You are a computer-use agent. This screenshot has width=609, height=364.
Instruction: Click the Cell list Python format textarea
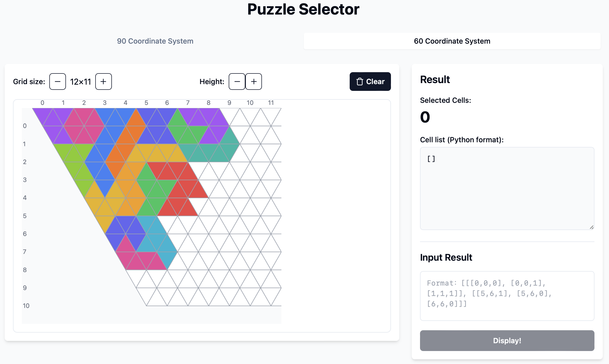tap(507, 188)
